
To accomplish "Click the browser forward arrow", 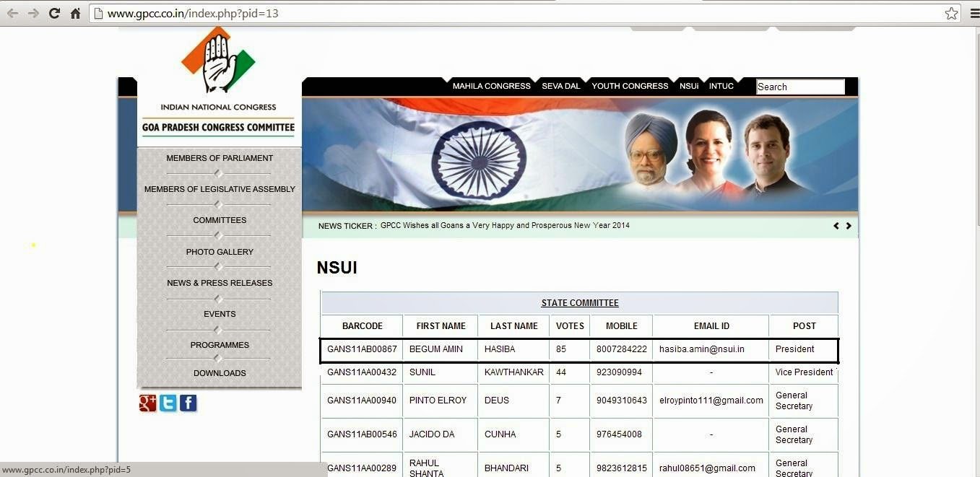I will point(33,13).
